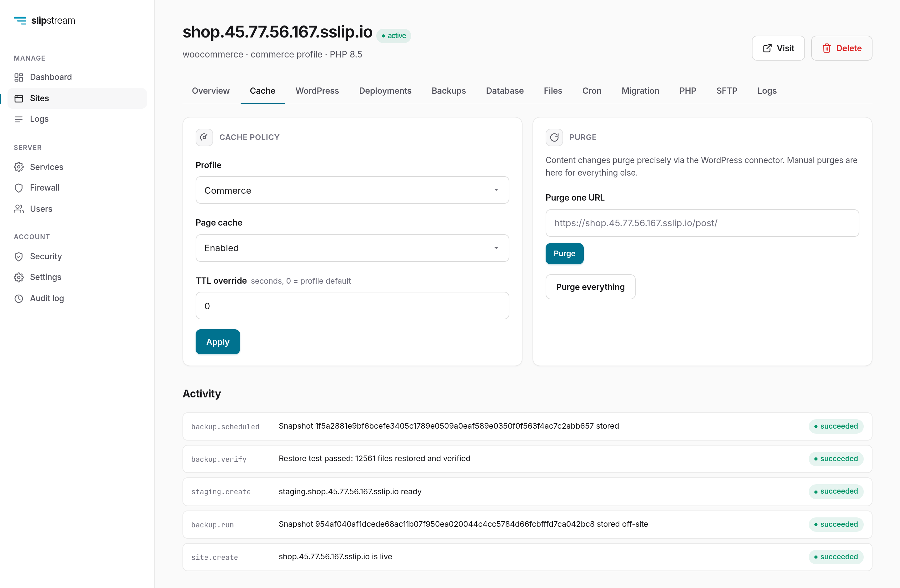Focus the TTL override input field

tap(352, 306)
